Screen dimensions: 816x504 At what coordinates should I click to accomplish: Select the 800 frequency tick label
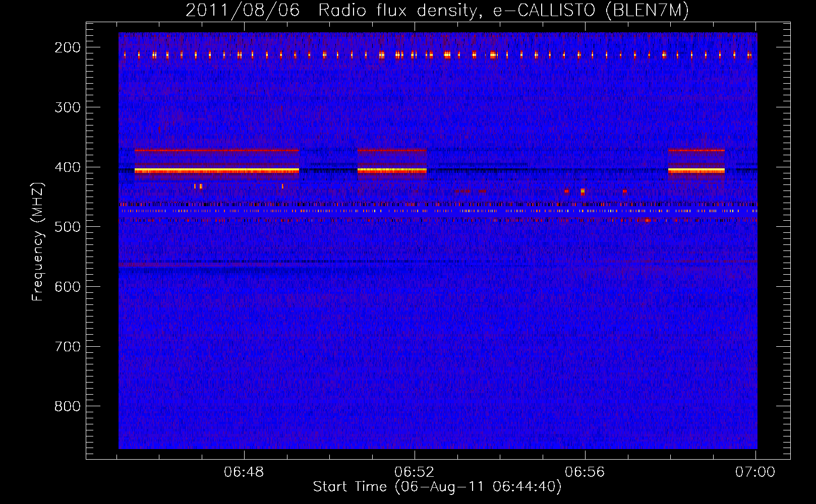[68, 406]
